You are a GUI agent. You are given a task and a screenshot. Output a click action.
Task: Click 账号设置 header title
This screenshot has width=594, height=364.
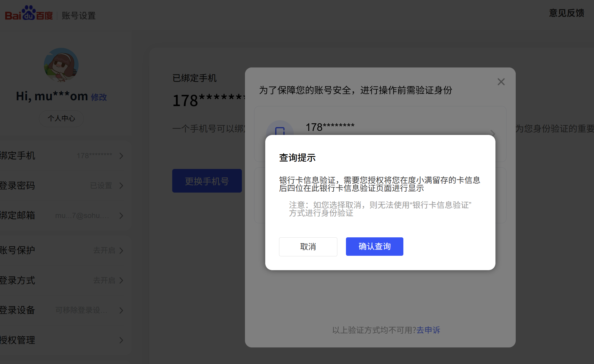click(79, 16)
